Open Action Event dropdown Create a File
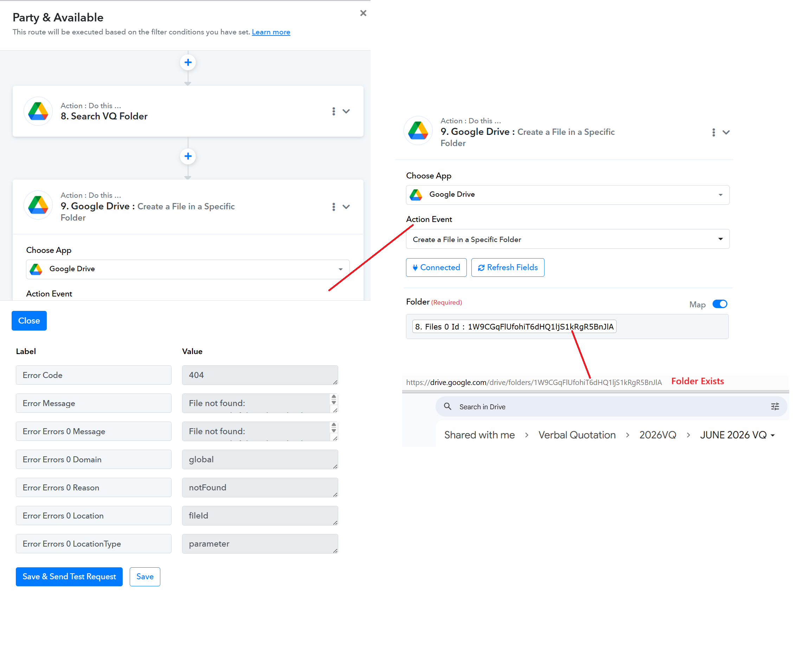This screenshot has height=672, width=799. click(567, 239)
